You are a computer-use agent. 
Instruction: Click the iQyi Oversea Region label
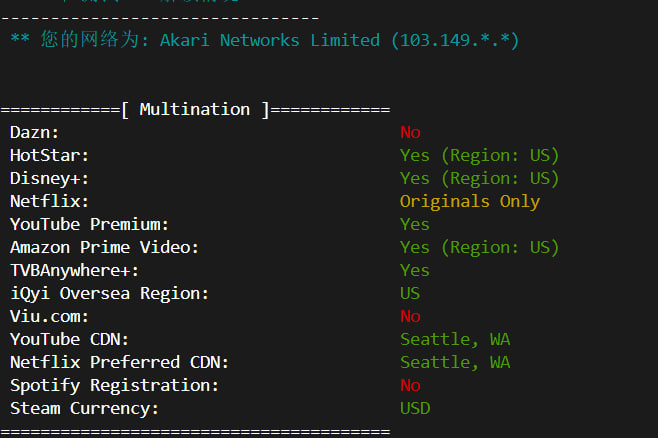click(110, 293)
